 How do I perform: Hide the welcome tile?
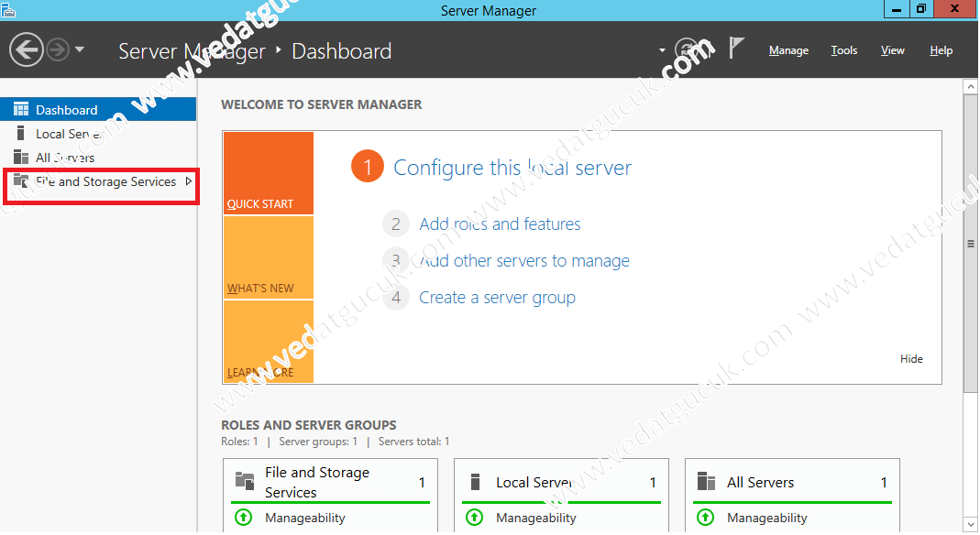(x=911, y=359)
